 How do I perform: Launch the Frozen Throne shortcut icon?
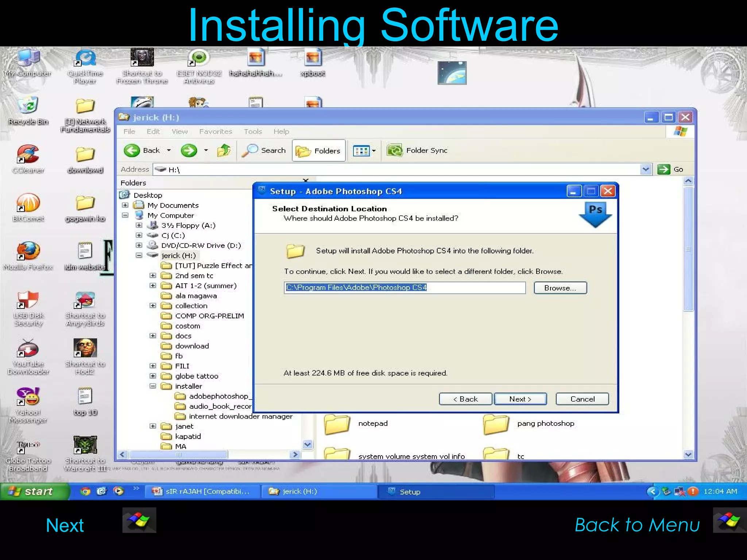coord(142,66)
